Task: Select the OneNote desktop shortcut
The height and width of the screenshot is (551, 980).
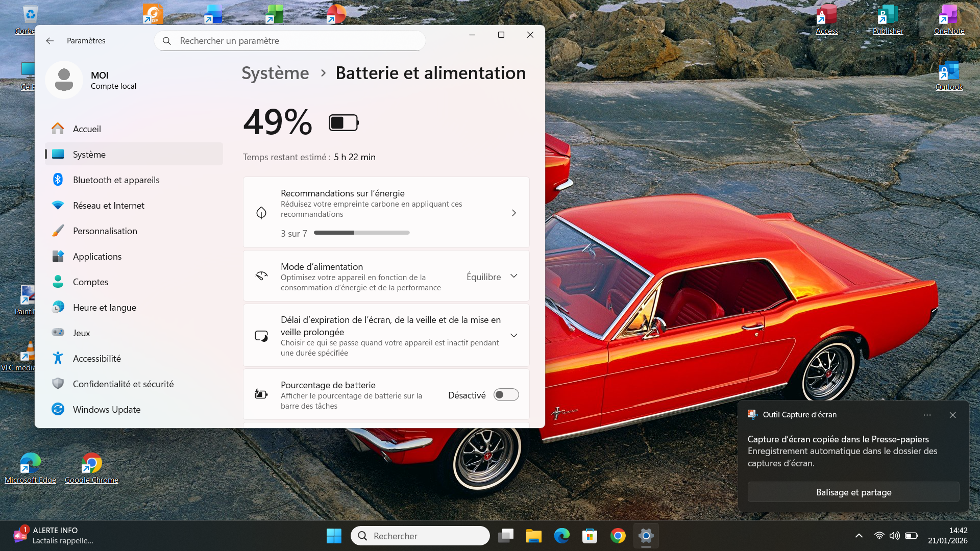Action: click(x=949, y=19)
